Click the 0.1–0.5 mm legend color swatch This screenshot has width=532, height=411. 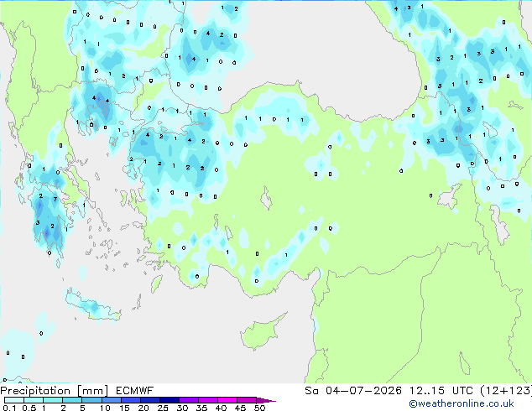(x=14, y=400)
